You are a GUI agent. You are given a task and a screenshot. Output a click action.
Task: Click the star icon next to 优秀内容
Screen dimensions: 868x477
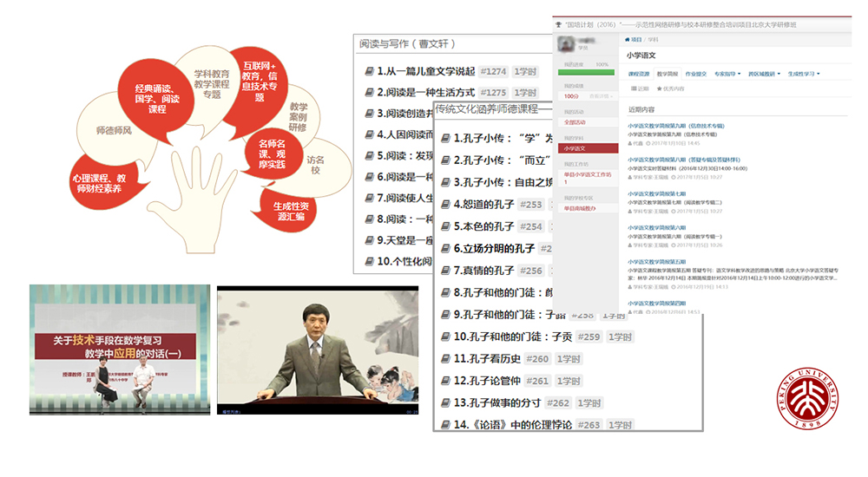click(x=660, y=88)
